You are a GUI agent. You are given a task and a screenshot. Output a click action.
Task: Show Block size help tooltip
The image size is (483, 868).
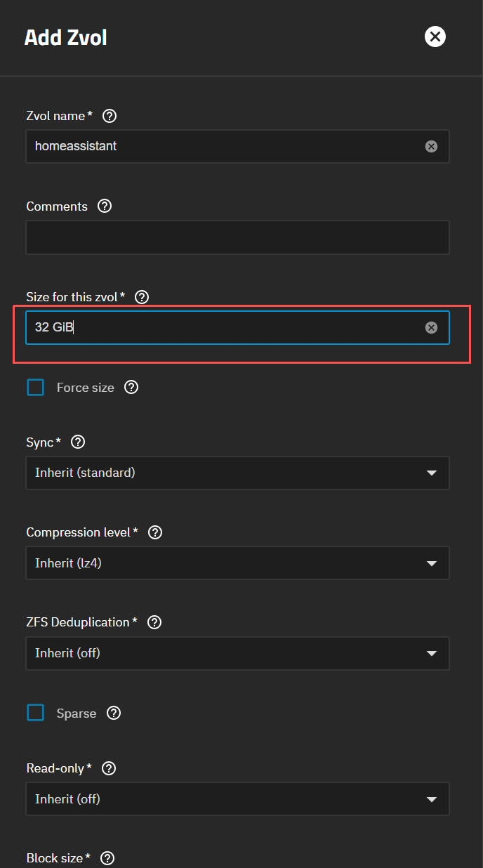coord(107,858)
